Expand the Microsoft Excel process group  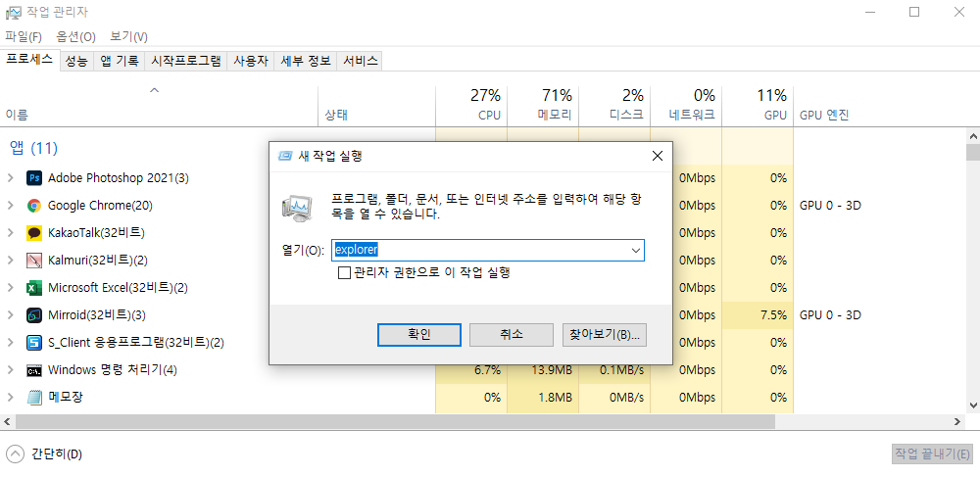tap(10, 288)
